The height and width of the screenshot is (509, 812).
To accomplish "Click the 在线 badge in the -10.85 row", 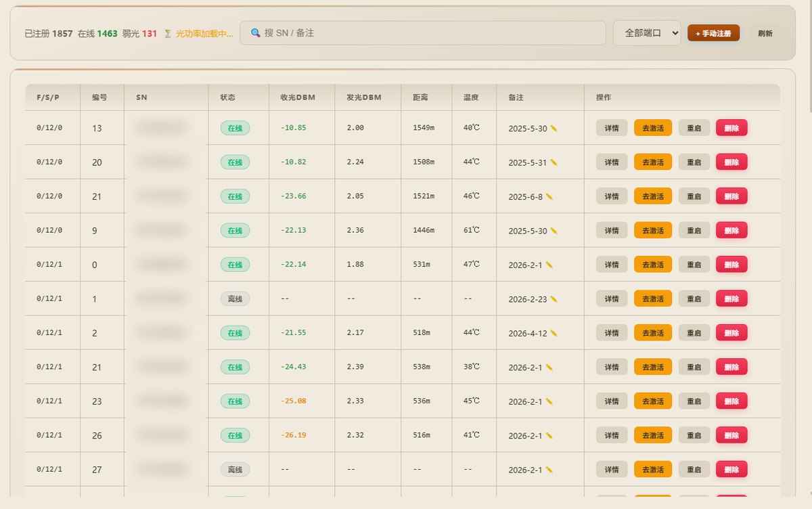I will [235, 128].
